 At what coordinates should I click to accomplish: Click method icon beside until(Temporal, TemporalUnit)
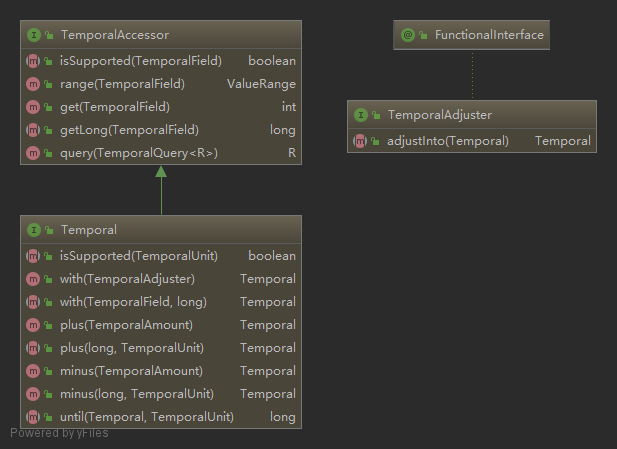click(33, 416)
